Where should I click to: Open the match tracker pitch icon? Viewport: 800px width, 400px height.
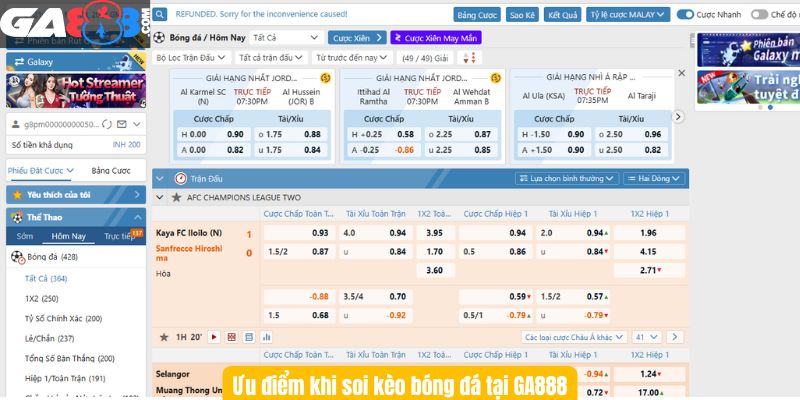[232, 337]
